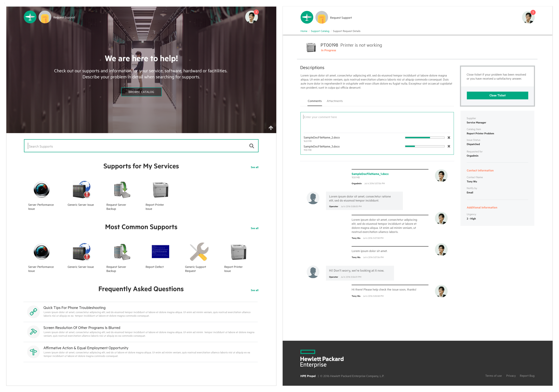Click Additional Information section heading

click(482, 208)
